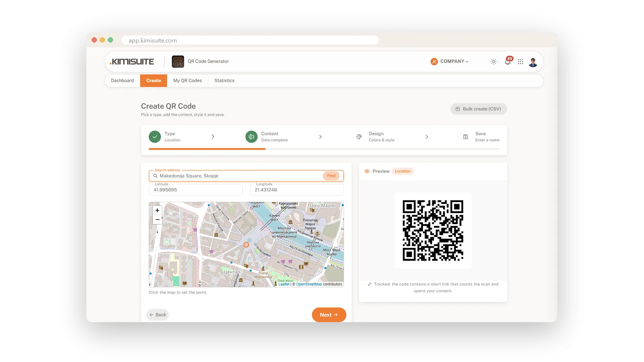Click the Bulk create (CSV) button
Viewport: 644px width, 362px height.
(479, 109)
